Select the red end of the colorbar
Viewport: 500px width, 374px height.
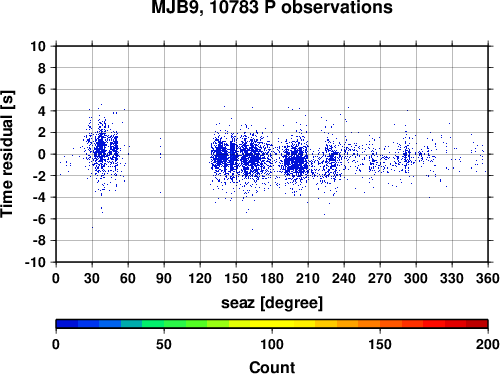(x=477, y=324)
